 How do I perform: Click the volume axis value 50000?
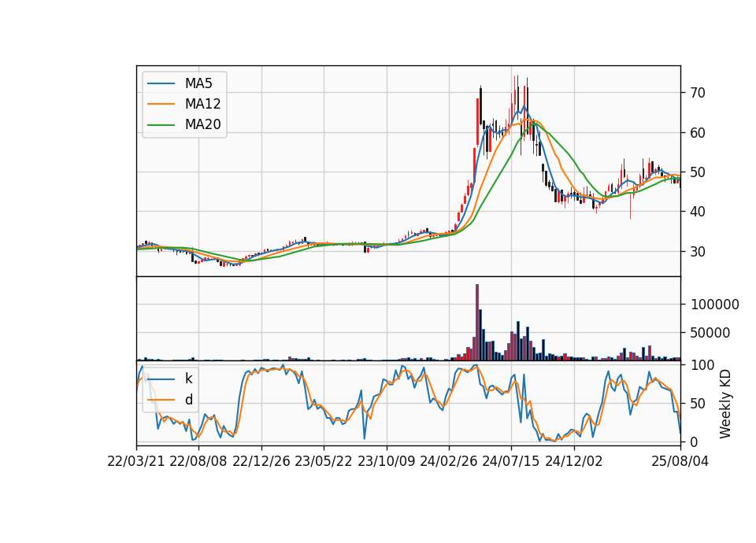tap(710, 333)
